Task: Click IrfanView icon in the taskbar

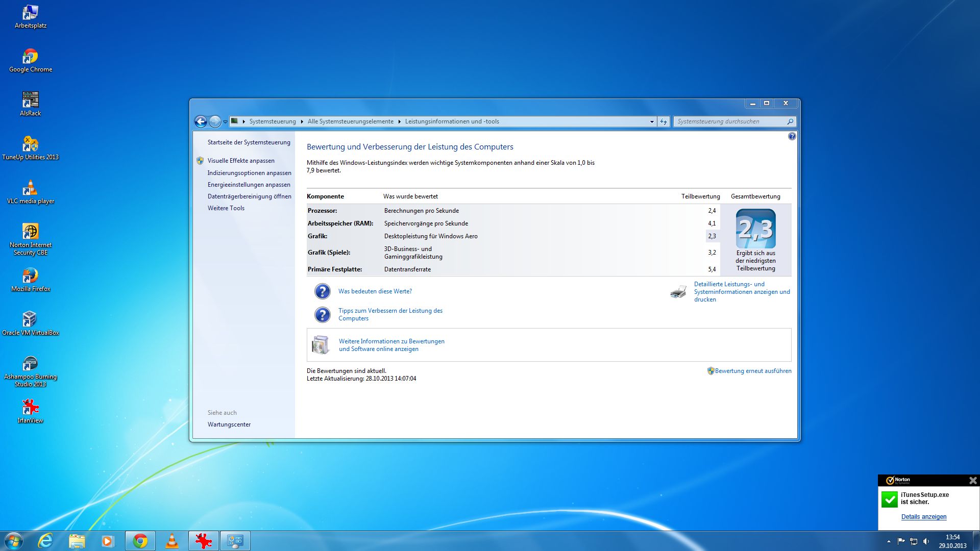Action: (x=204, y=541)
